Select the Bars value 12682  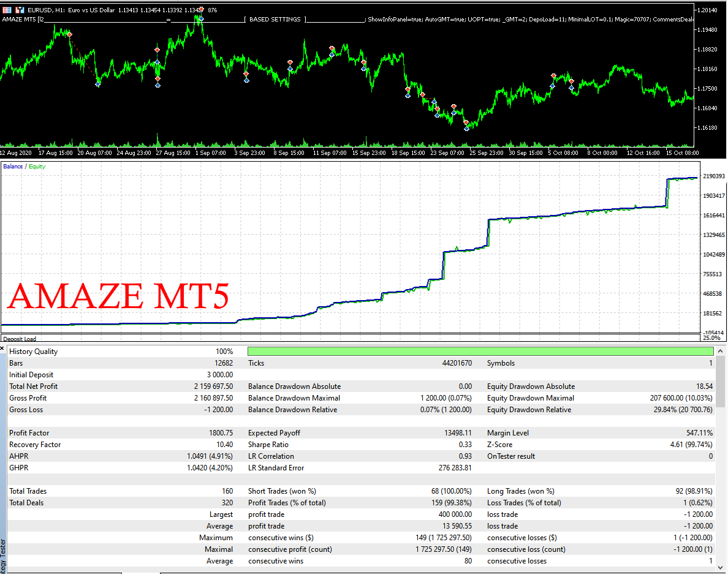(224, 363)
